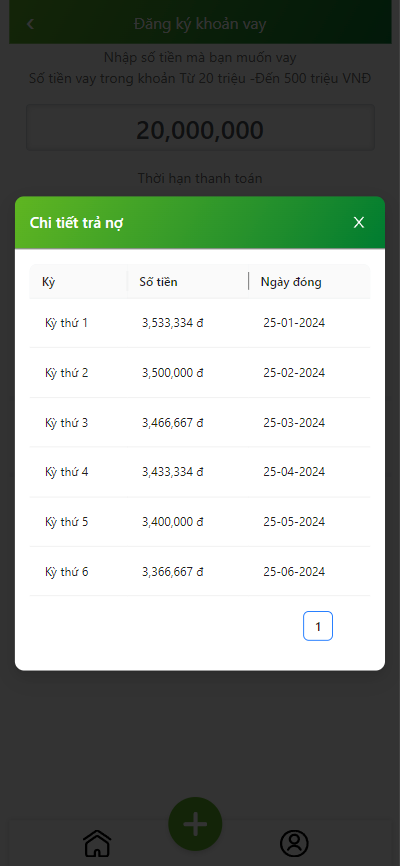Image resolution: width=400 pixels, height=866 pixels.
Task: Tap the green plus button
Action: pyautogui.click(x=195, y=823)
